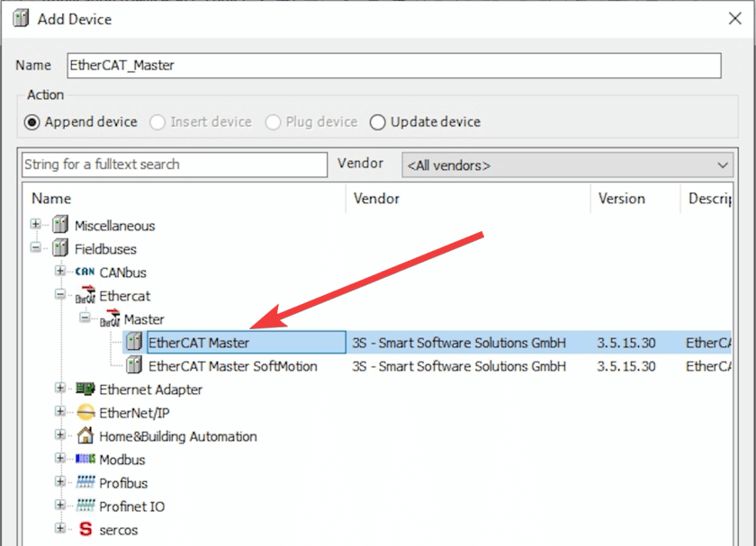Expand the Profinet IO tree node

click(59, 505)
